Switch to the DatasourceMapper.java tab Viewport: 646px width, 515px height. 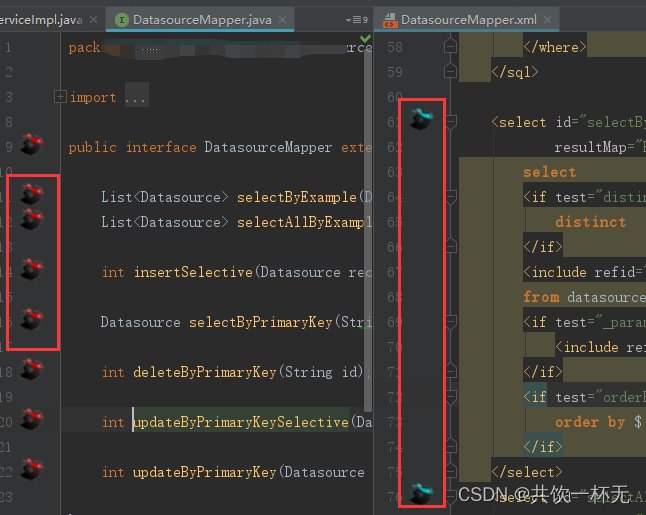coord(202,19)
